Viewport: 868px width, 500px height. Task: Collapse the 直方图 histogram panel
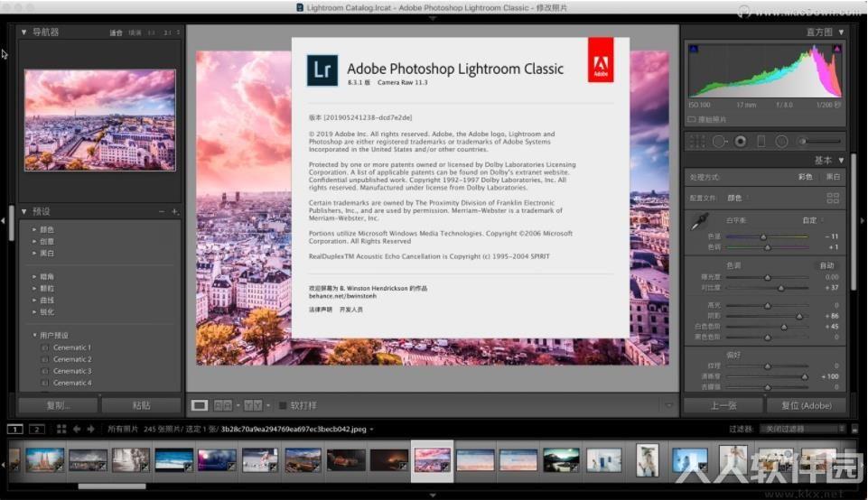click(841, 32)
